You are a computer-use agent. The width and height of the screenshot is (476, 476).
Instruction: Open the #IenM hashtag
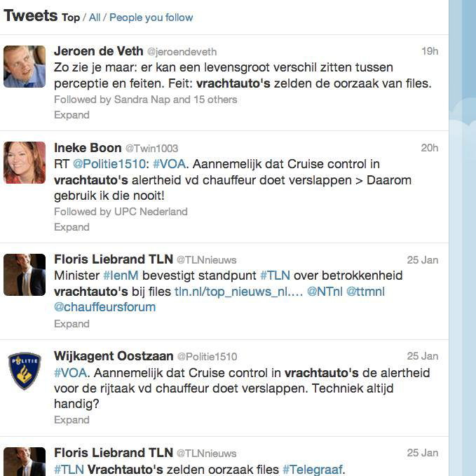(121, 276)
